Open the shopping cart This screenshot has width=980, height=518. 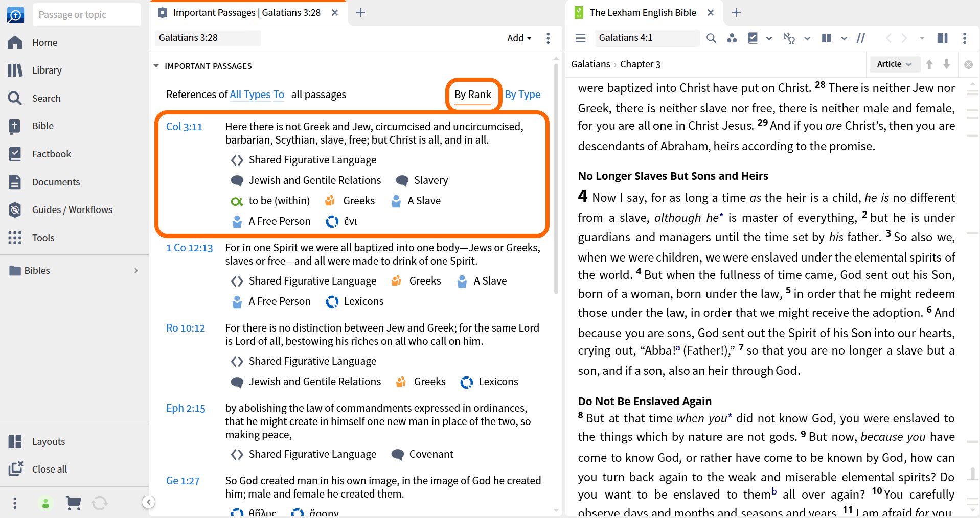(74, 503)
